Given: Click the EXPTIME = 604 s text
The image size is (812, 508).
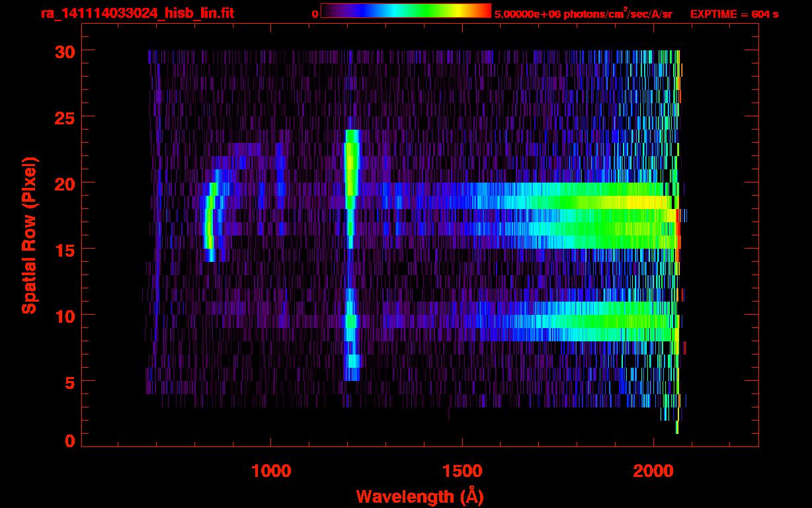Looking at the screenshot, I should (x=734, y=14).
